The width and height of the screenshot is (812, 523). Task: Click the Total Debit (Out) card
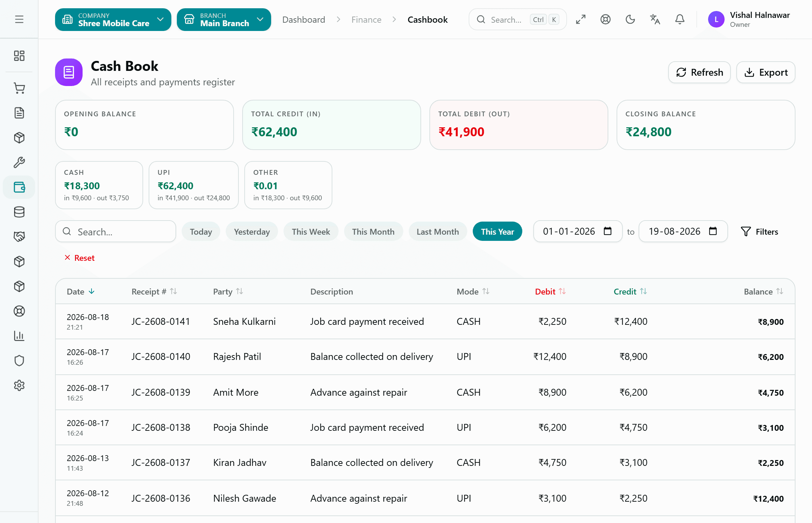coord(519,125)
